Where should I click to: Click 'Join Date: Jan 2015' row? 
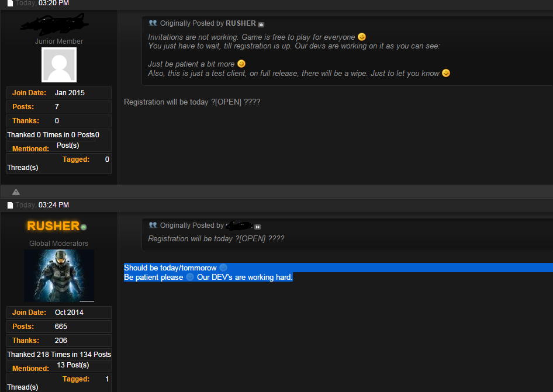[59, 93]
